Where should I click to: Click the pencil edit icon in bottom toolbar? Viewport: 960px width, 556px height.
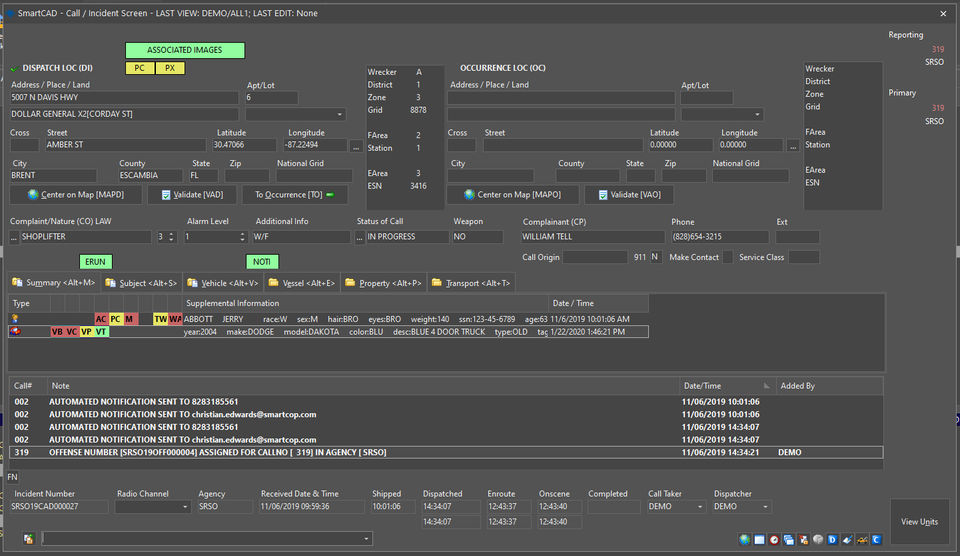point(847,539)
